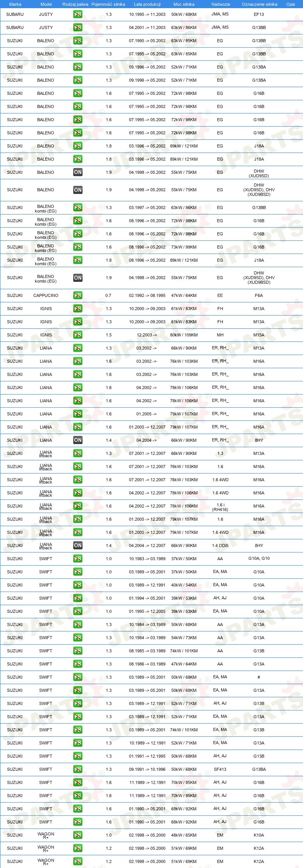Click the diesel ON icon in the Liana 04.2004 8HY row

click(x=78, y=440)
